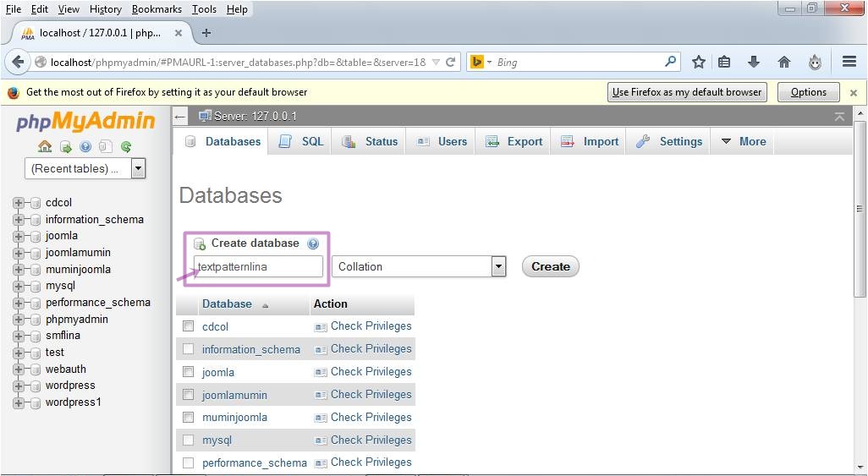868x476 pixels.
Task: Click the Firefox home icon in toolbar
Action: pos(783,62)
